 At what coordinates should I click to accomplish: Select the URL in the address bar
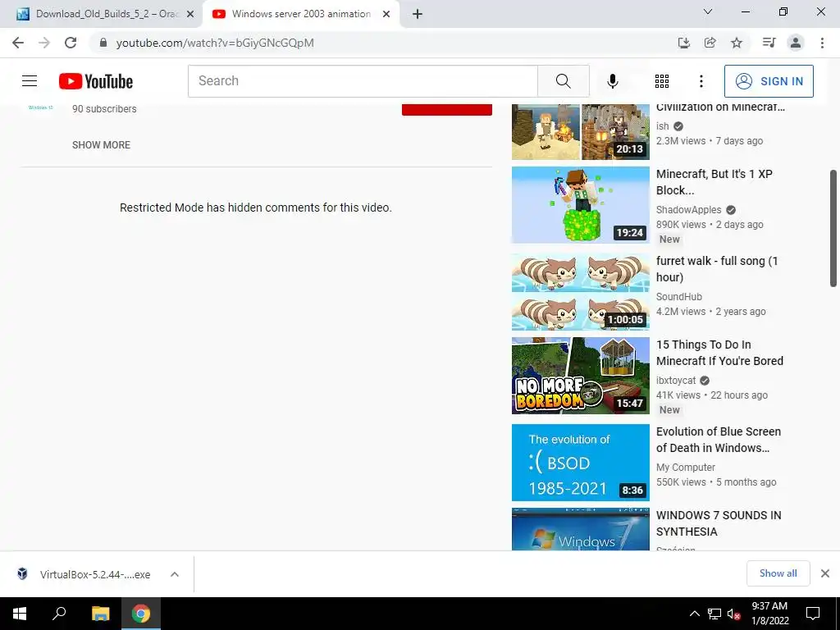215,43
